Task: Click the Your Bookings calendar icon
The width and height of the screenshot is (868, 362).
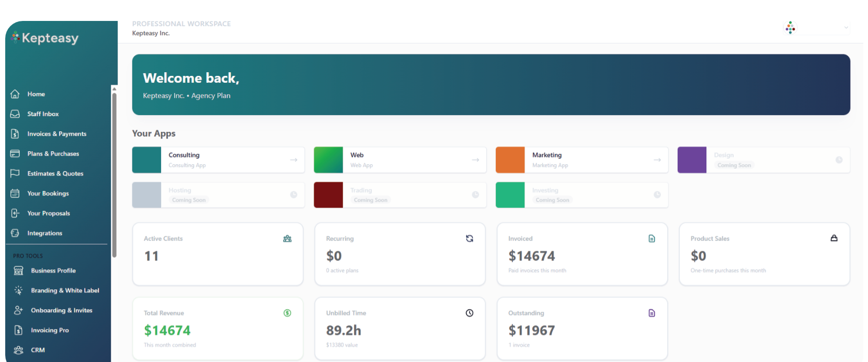Action: point(15,194)
